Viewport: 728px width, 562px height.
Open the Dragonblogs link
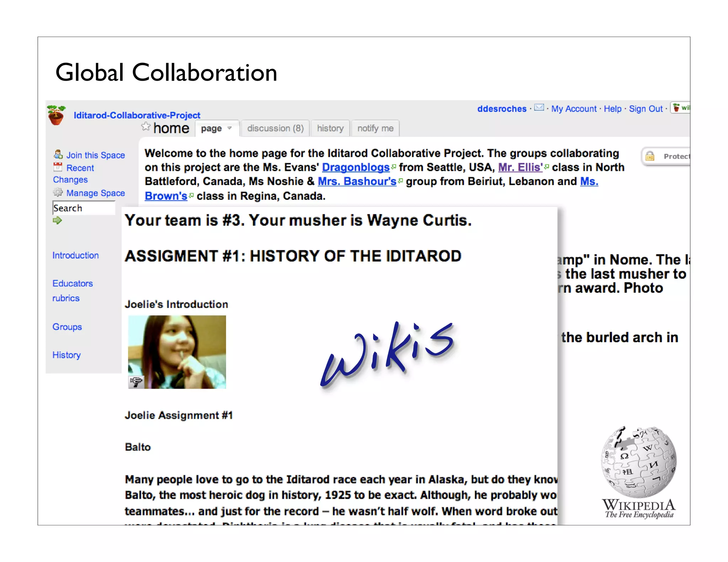coord(355,167)
